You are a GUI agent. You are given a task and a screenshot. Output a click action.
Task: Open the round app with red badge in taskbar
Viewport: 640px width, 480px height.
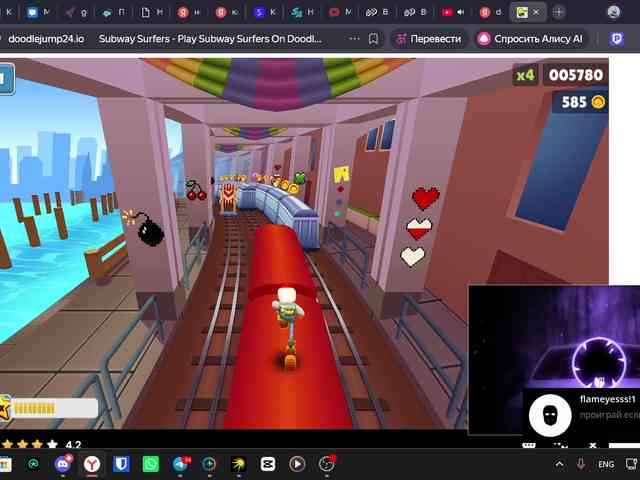(327, 464)
